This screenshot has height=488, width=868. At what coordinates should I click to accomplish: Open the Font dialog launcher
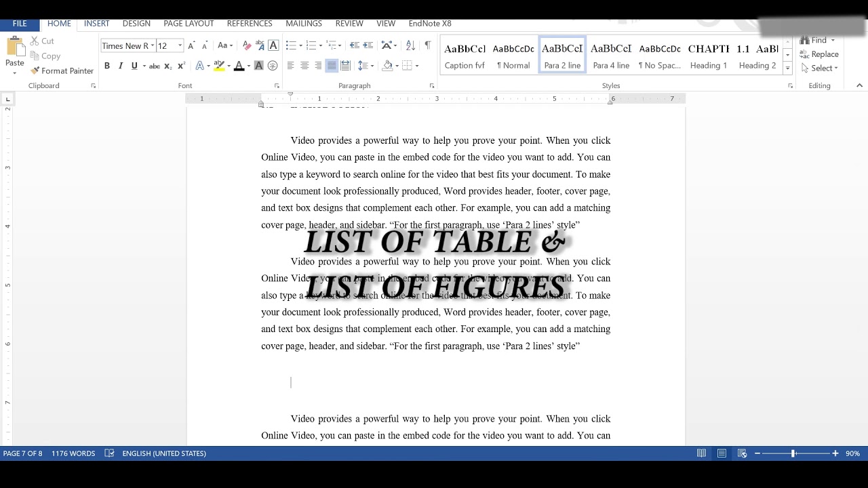tap(277, 86)
